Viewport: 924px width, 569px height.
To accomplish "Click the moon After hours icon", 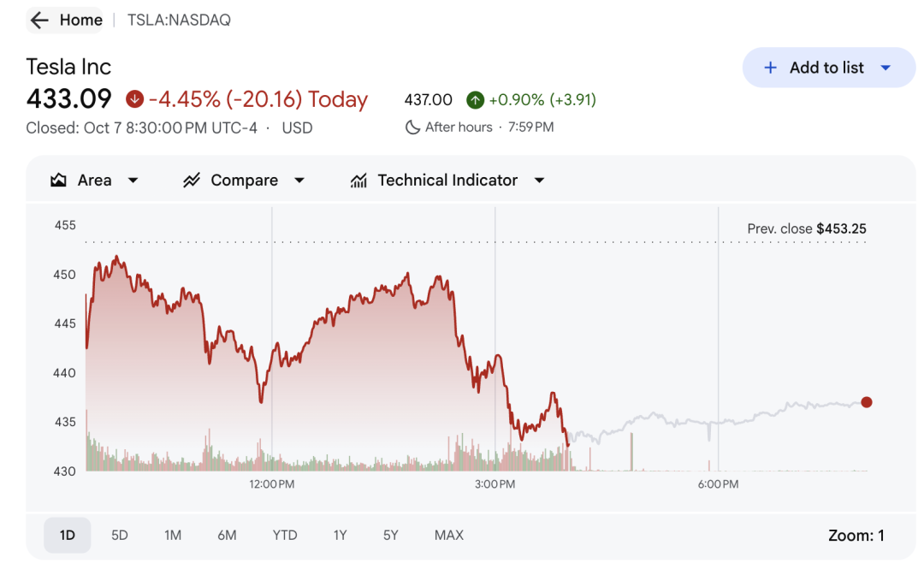I will click(x=412, y=127).
